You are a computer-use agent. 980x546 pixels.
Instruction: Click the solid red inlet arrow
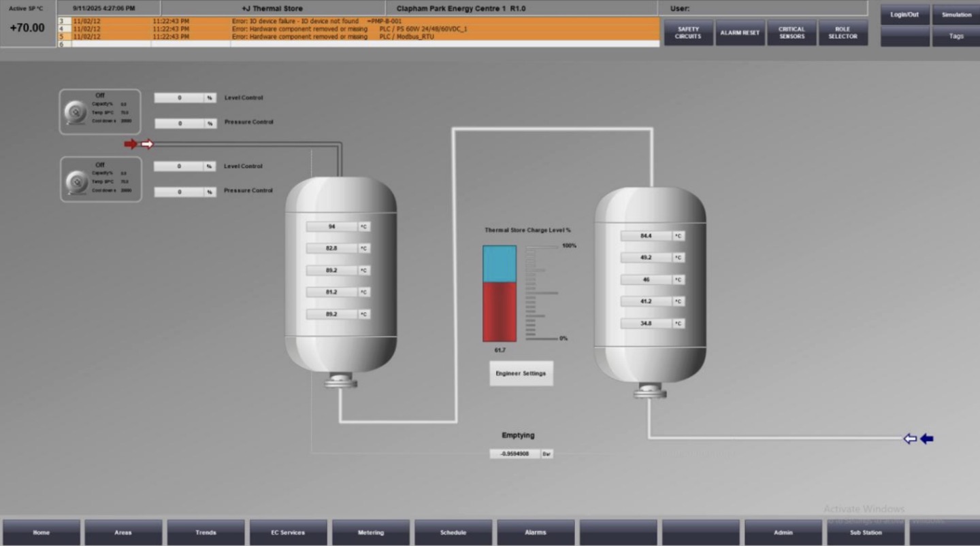[x=131, y=144]
